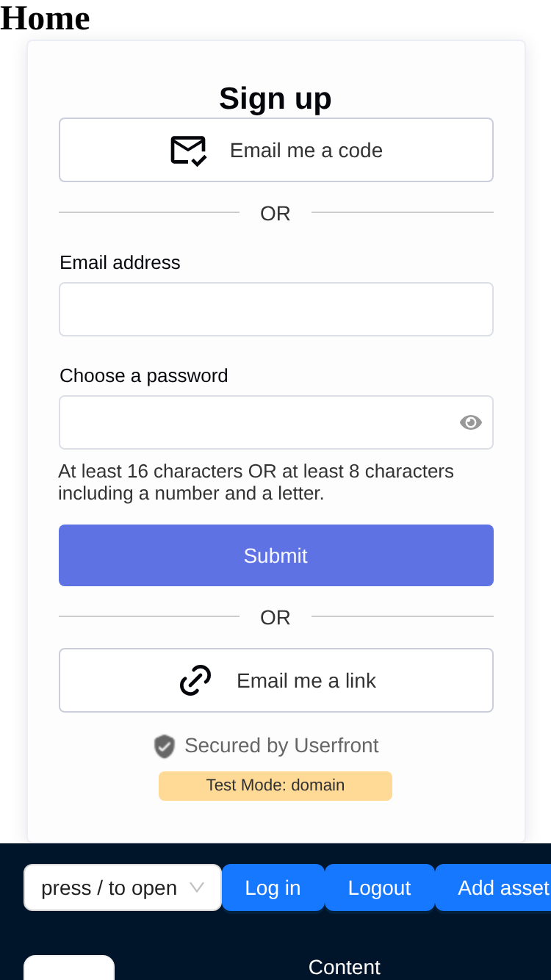Click the Userfront shield icon

pyautogui.click(x=165, y=746)
